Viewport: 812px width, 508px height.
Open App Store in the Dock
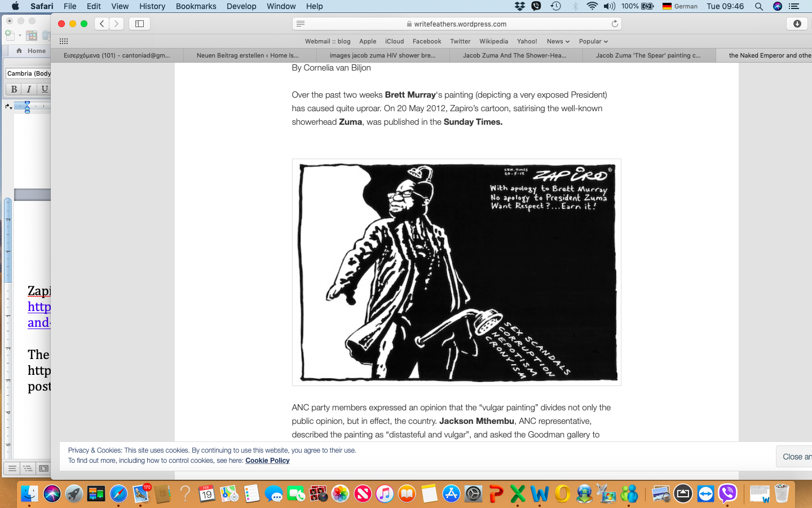pos(451,494)
